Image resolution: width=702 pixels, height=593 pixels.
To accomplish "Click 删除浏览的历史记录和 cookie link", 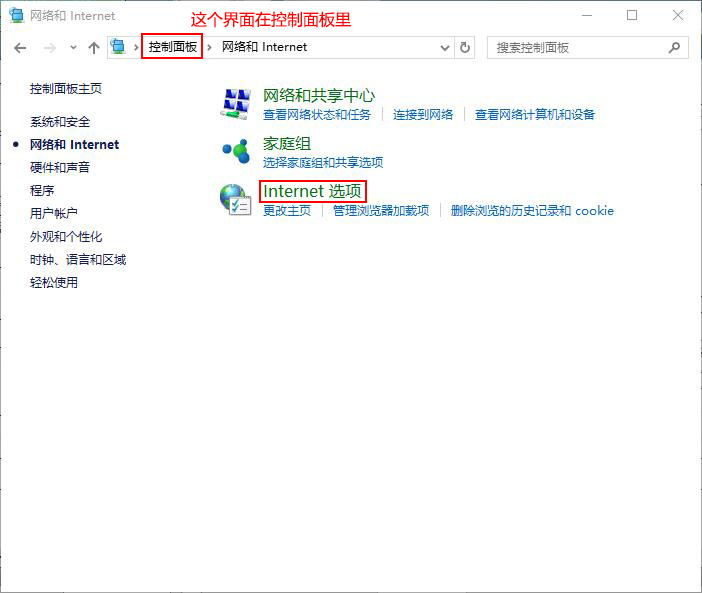I will tap(532, 210).
